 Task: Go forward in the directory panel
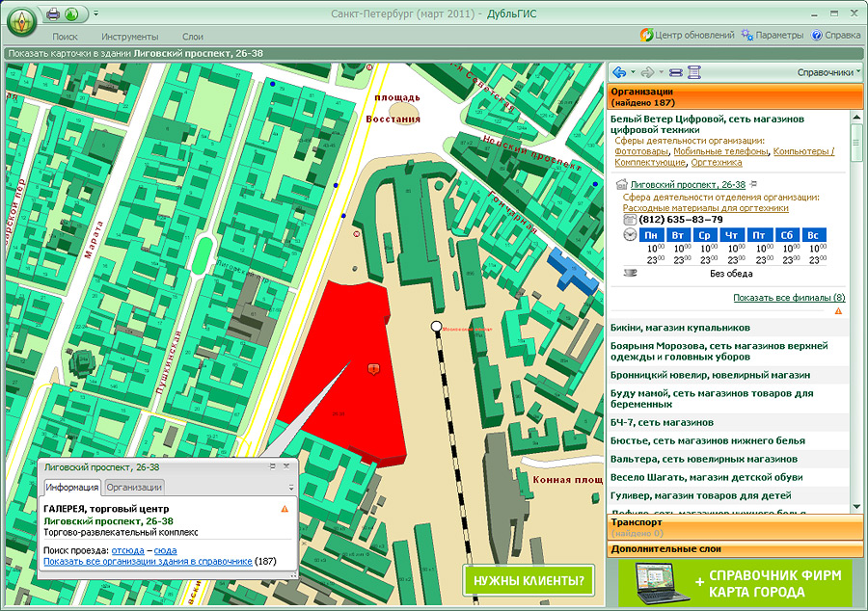tap(647, 72)
